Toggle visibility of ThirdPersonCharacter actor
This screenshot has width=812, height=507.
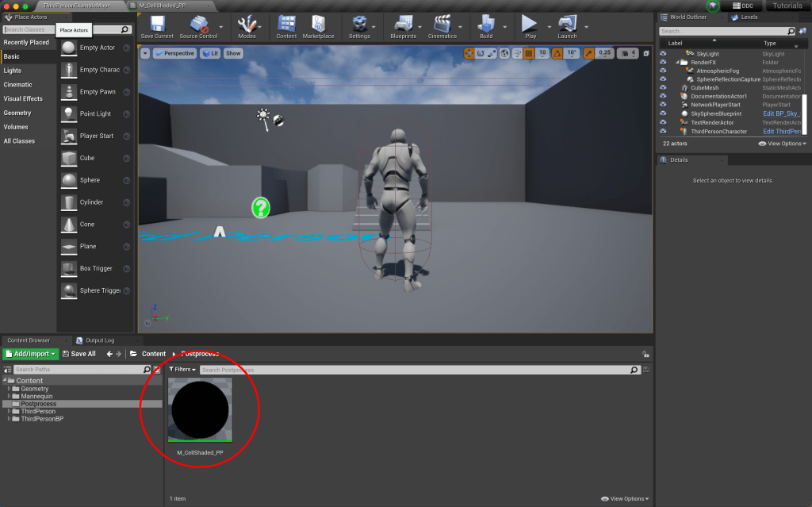point(663,132)
